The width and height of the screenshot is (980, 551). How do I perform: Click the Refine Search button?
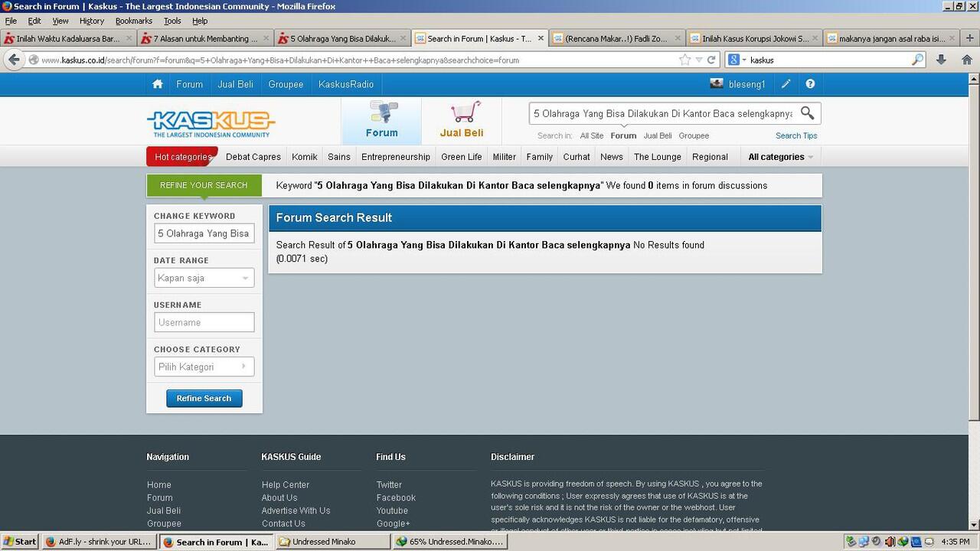204,398
